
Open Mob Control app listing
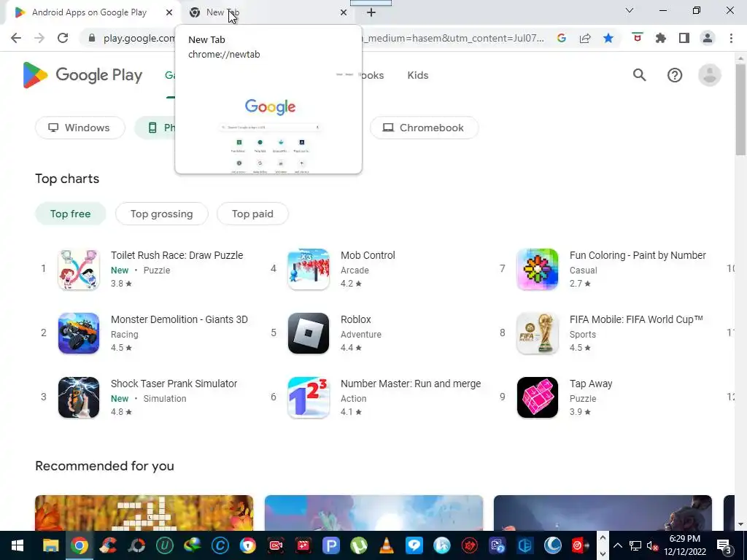click(x=341, y=269)
